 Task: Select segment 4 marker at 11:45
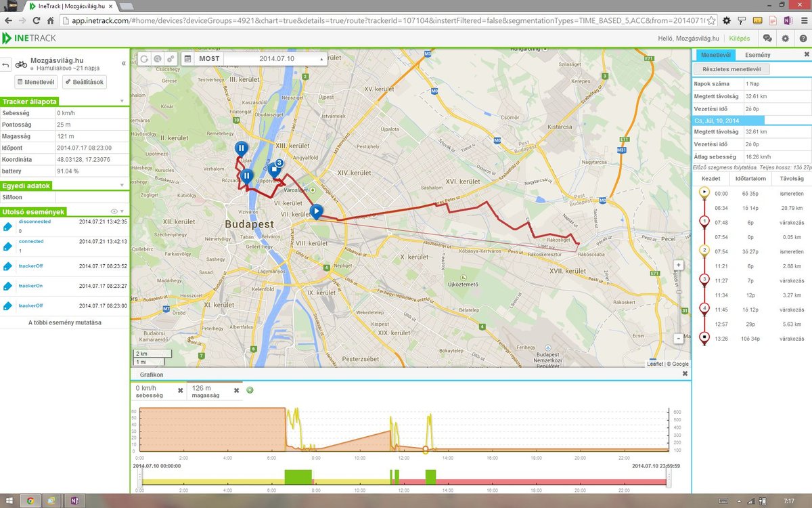pos(704,308)
